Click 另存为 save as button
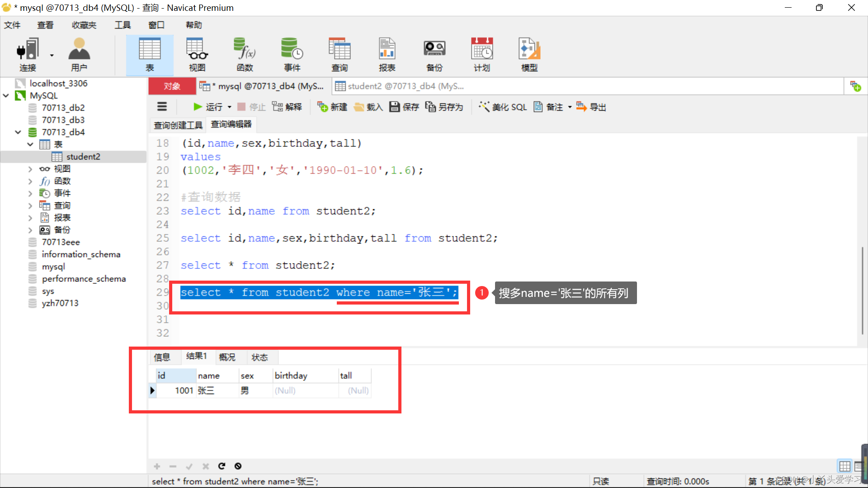 (444, 107)
